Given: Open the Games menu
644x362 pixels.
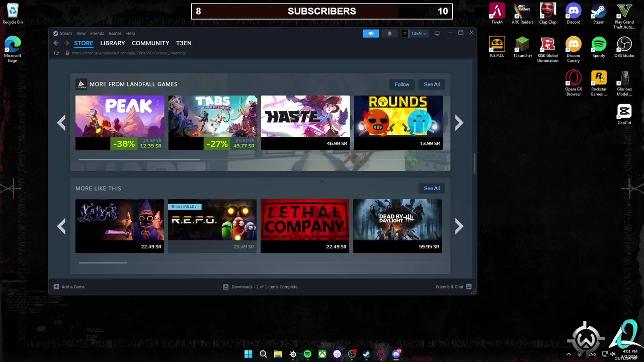Looking at the screenshot, I should (115, 33).
